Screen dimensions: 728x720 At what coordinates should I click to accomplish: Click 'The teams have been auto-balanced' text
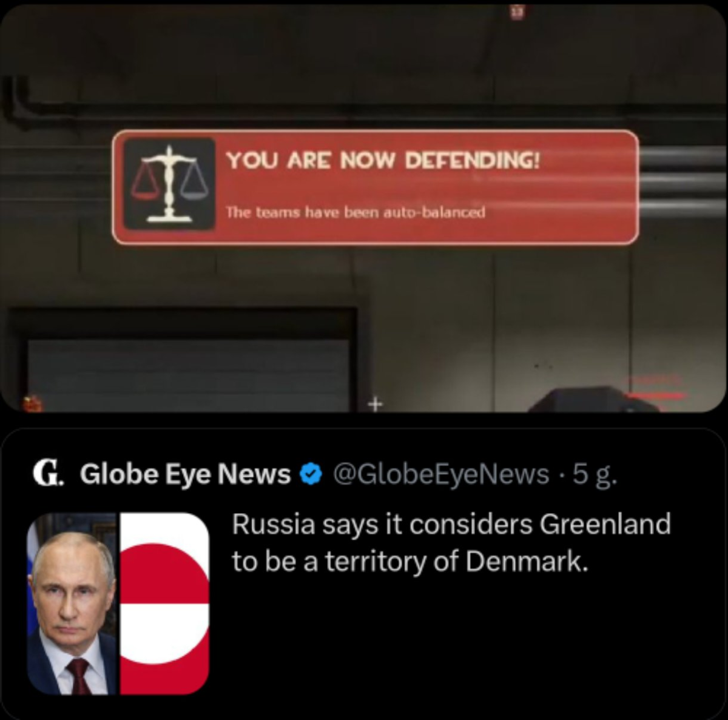click(356, 212)
